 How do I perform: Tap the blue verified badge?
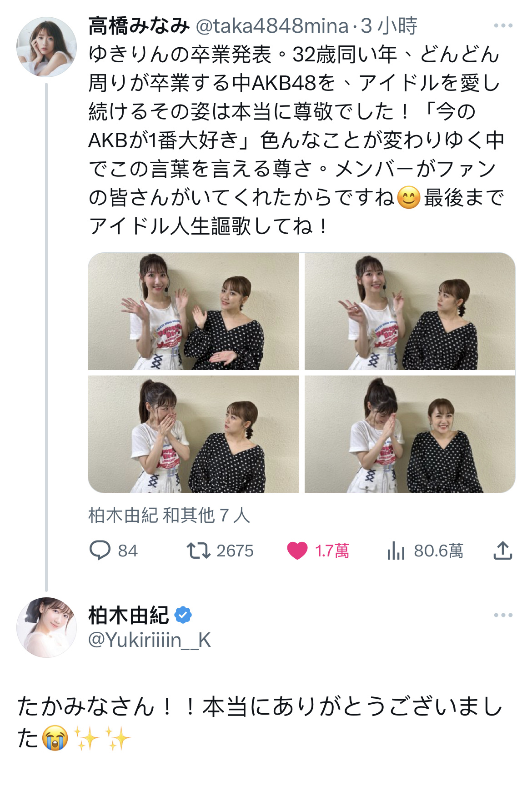pyautogui.click(x=183, y=615)
